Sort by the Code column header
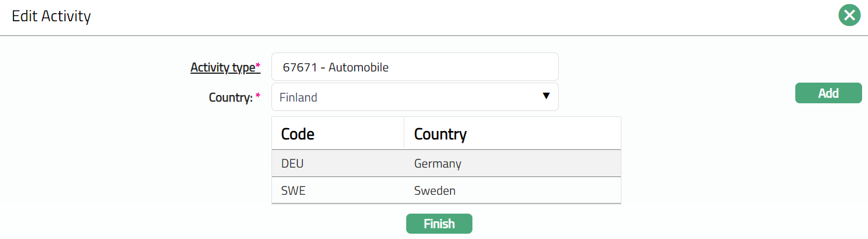Viewport: 868px width, 239px height. coord(298,134)
